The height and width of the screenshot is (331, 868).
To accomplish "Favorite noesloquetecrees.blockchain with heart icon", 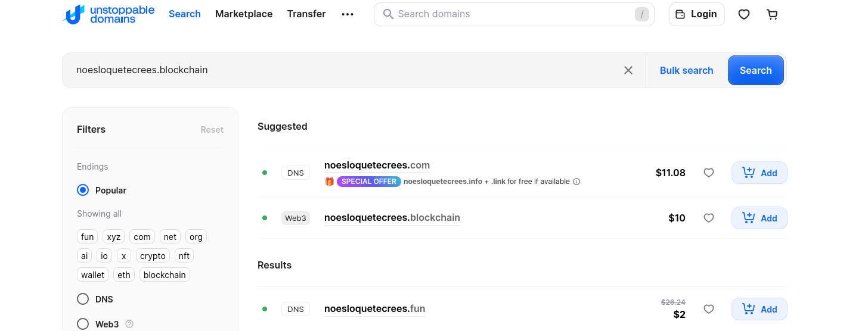I will (x=708, y=218).
